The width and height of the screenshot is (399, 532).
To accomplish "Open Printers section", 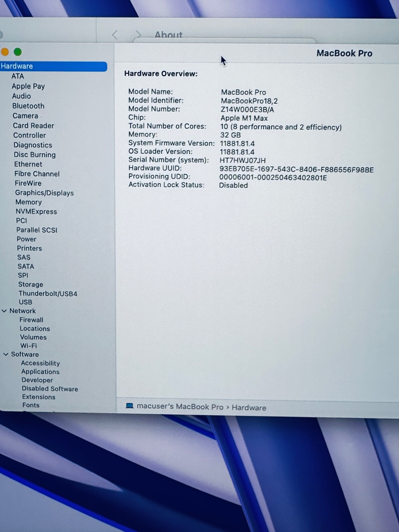I will coord(29,248).
